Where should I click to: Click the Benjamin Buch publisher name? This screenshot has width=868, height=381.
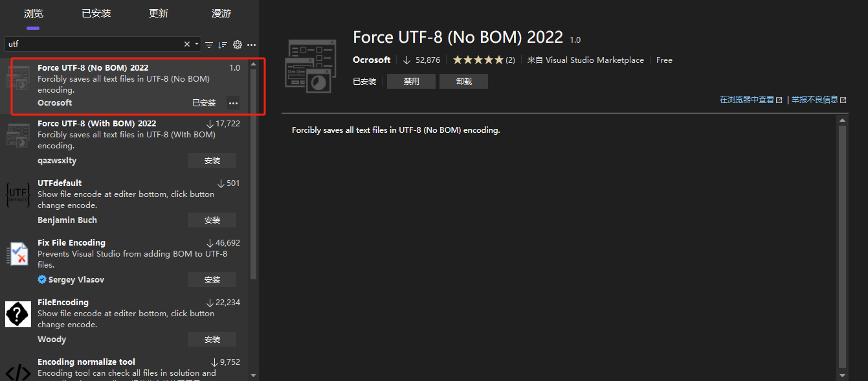coord(67,220)
